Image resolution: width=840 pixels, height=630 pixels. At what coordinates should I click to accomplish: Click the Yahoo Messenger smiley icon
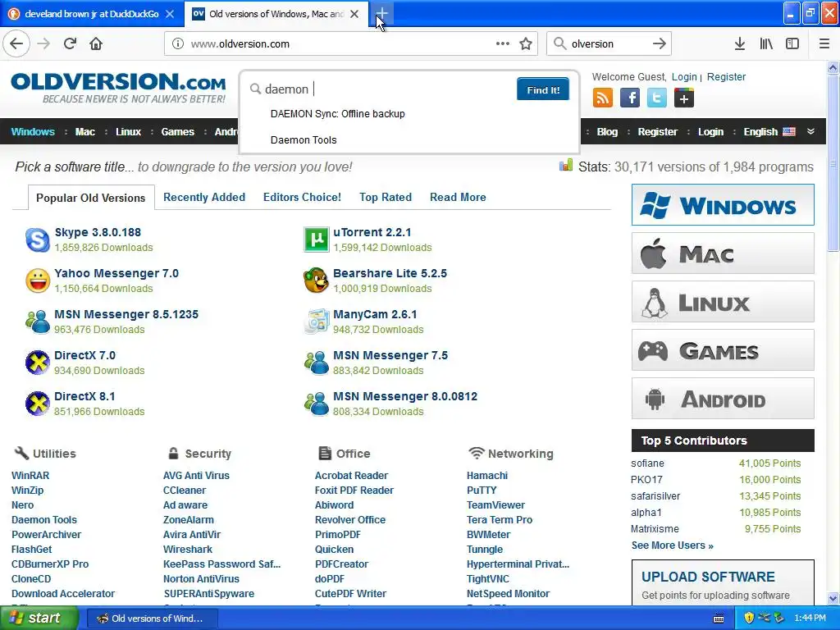tap(38, 281)
